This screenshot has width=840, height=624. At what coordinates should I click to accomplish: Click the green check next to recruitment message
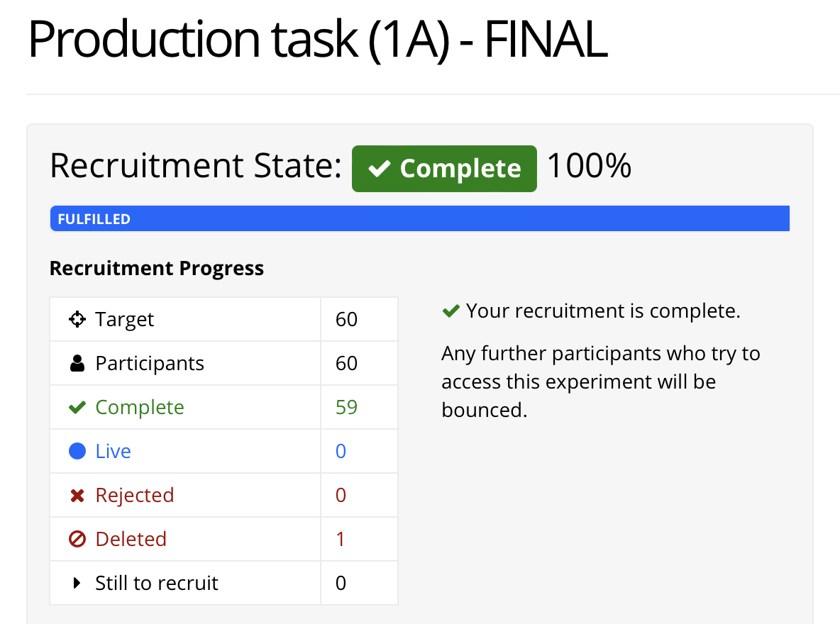451,311
